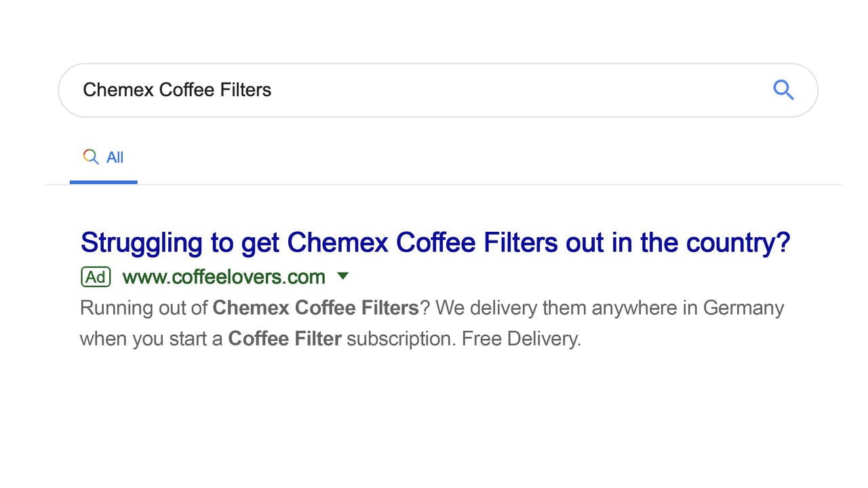Click the blue underline beneath the All tab

103,182
